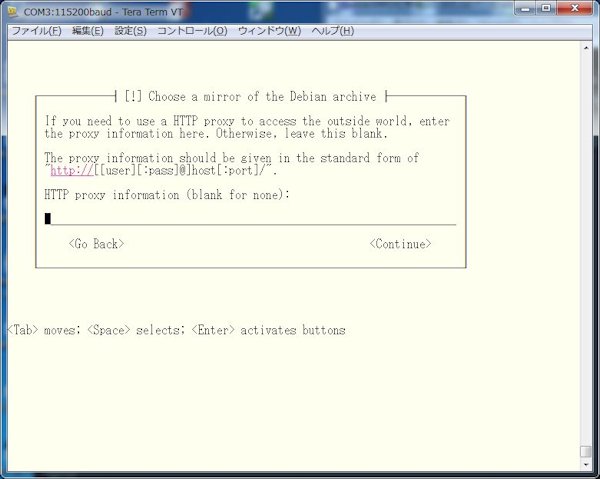Maximize the Tera Term window
The image size is (600, 479).
(546, 8)
